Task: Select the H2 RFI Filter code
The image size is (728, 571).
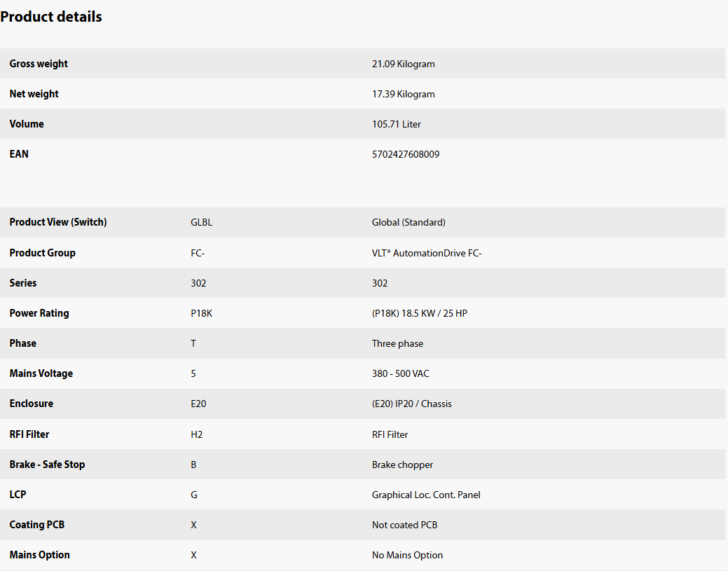Action: (196, 434)
